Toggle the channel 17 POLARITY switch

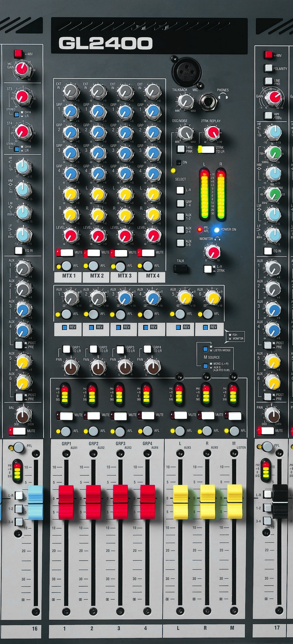tap(268, 68)
